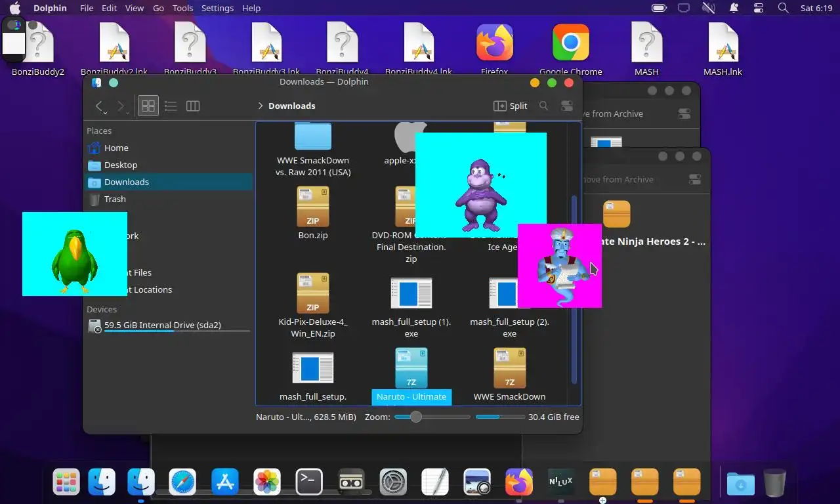The width and height of the screenshot is (840, 504).
Task: Switch Dolphin to icons view mode
Action: click(x=148, y=106)
